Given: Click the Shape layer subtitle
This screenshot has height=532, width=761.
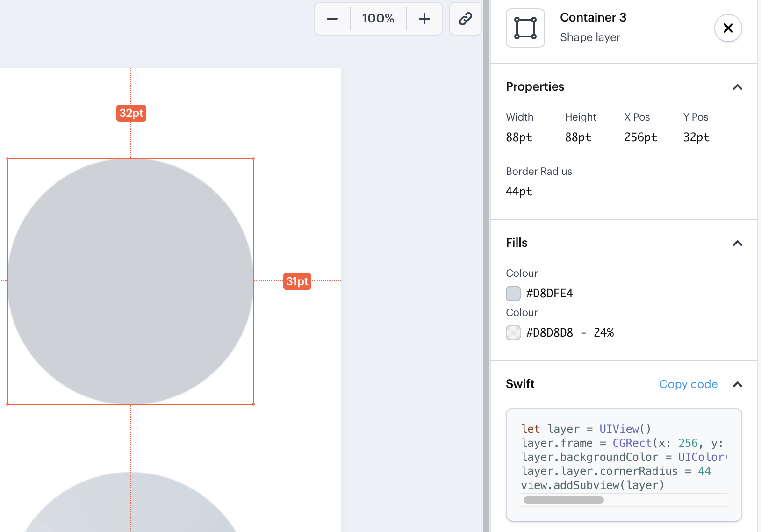Looking at the screenshot, I should point(590,37).
